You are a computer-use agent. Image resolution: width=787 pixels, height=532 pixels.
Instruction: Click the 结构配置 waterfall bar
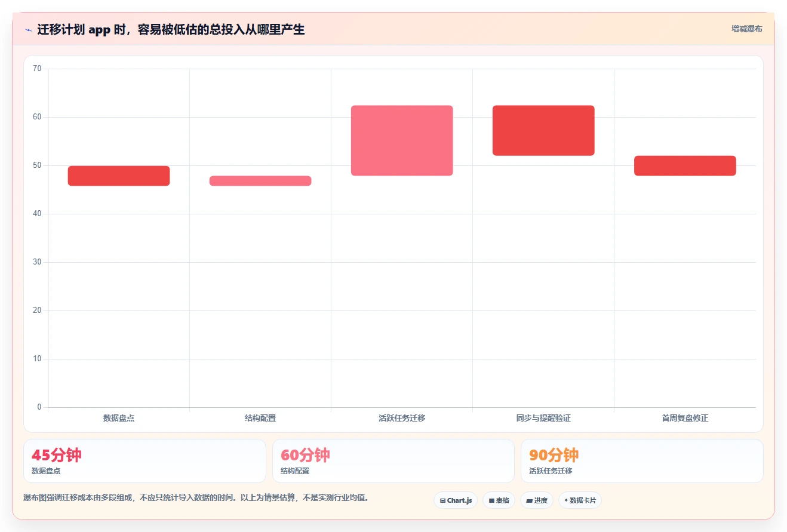coord(260,181)
